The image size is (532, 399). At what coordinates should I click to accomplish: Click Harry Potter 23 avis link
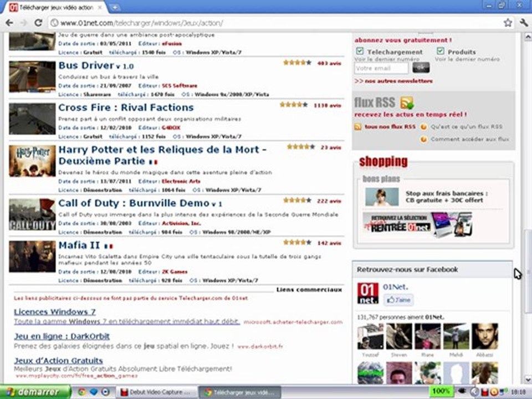pyautogui.click(x=331, y=147)
